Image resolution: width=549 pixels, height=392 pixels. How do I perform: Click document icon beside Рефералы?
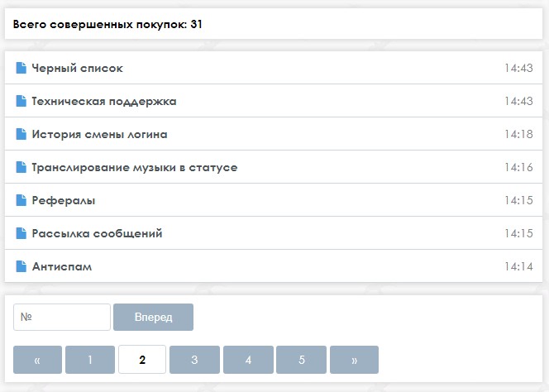click(x=21, y=200)
